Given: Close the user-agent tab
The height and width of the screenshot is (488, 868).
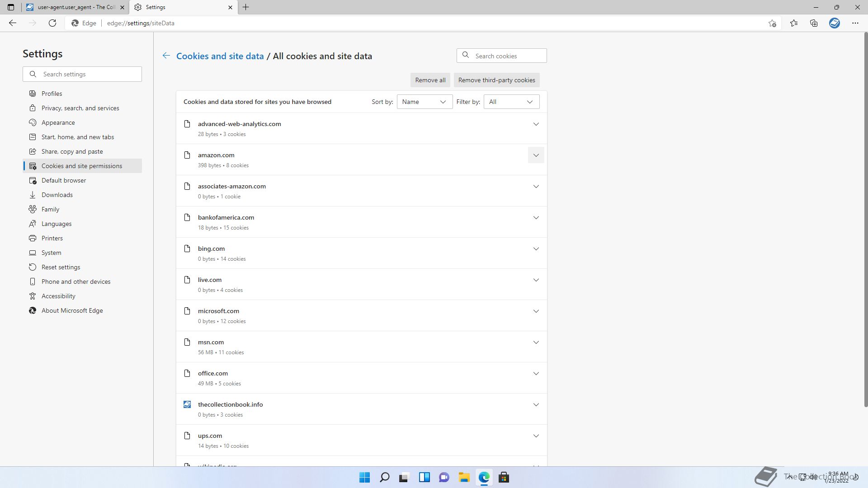Looking at the screenshot, I should pos(122,7).
